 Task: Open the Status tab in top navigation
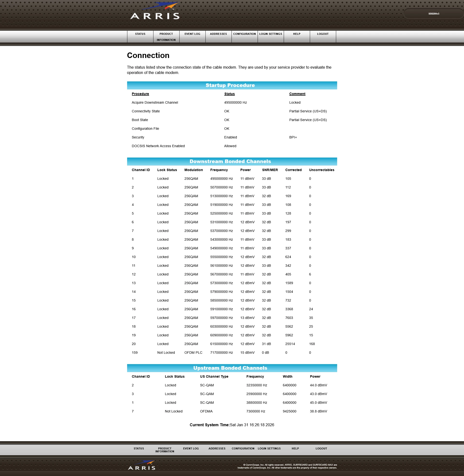pyautogui.click(x=140, y=34)
